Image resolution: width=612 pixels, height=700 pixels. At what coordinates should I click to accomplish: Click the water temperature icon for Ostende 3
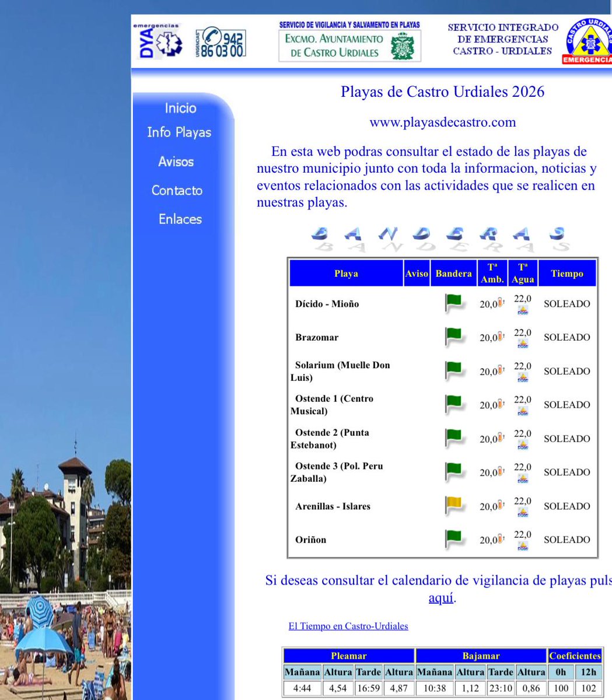point(523,479)
